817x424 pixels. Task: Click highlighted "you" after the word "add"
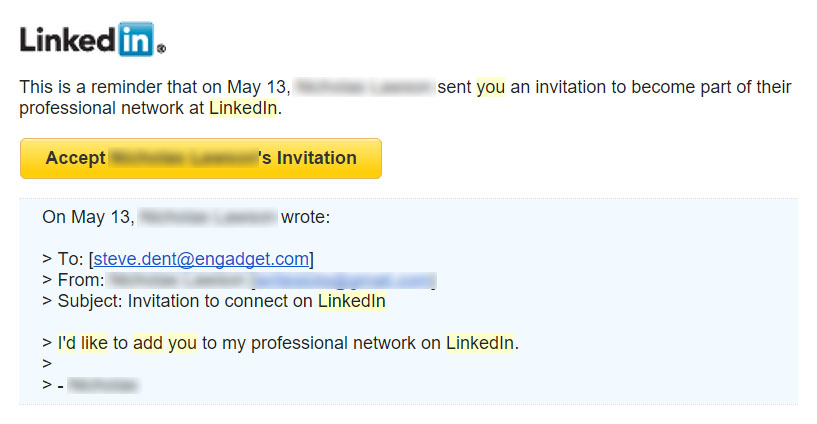point(182,343)
